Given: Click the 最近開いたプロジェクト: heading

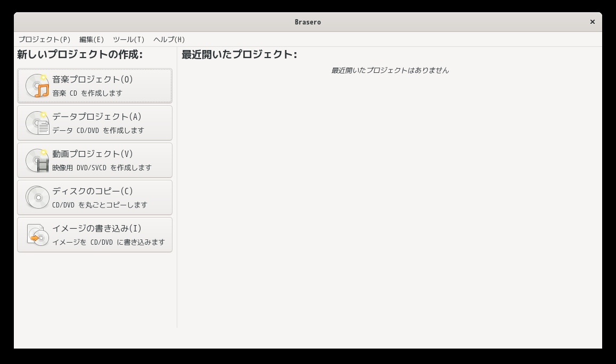Looking at the screenshot, I should (x=239, y=54).
